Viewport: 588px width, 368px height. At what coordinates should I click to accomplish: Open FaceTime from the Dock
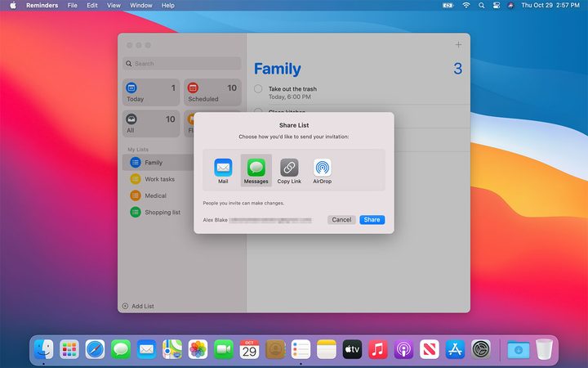[x=224, y=350]
